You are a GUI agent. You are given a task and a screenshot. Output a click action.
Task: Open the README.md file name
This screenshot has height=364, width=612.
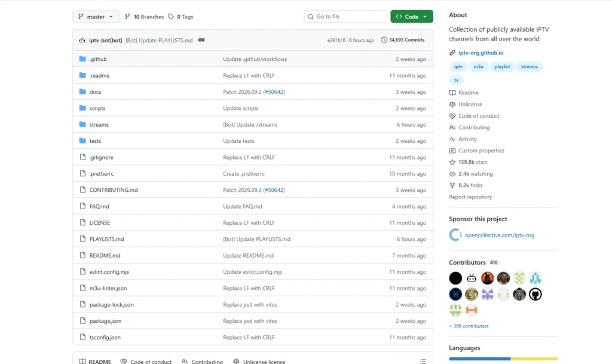click(x=105, y=256)
